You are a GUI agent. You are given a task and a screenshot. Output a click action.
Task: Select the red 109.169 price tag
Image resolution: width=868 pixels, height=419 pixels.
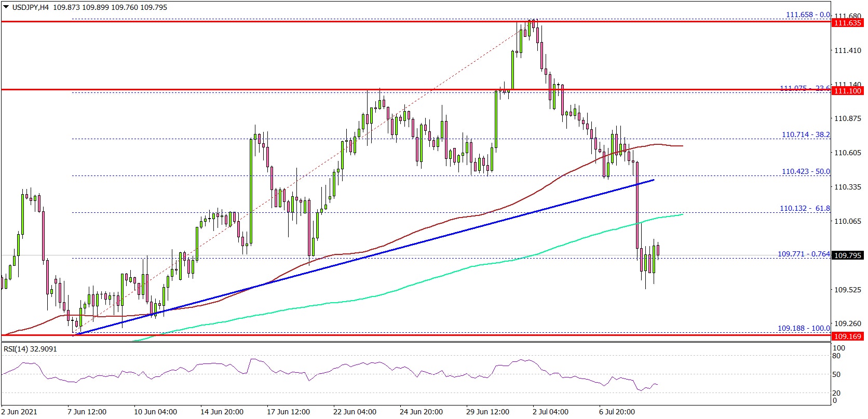(847, 336)
